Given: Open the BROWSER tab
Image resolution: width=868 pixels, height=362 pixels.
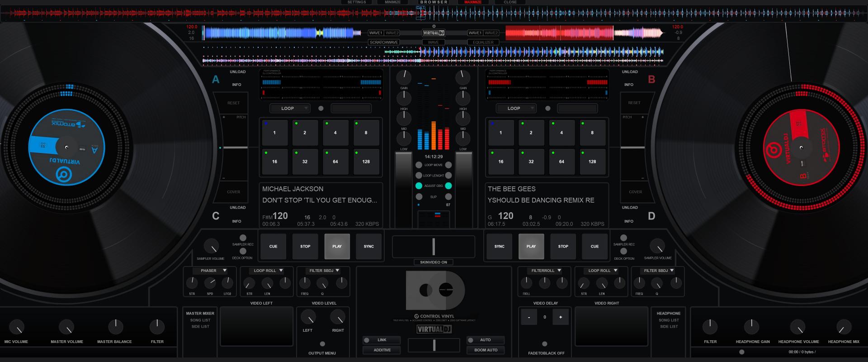Looking at the screenshot, I should click(x=434, y=2).
